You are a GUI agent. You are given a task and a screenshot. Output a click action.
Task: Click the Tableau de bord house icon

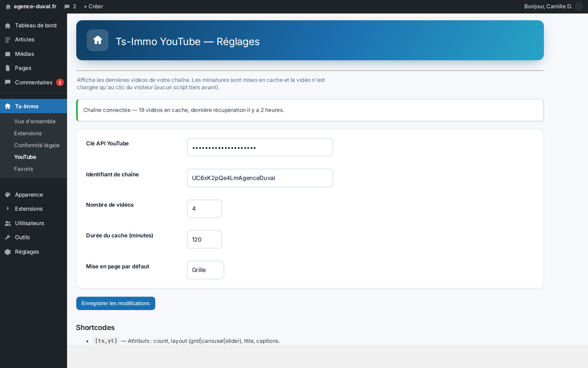click(x=8, y=26)
